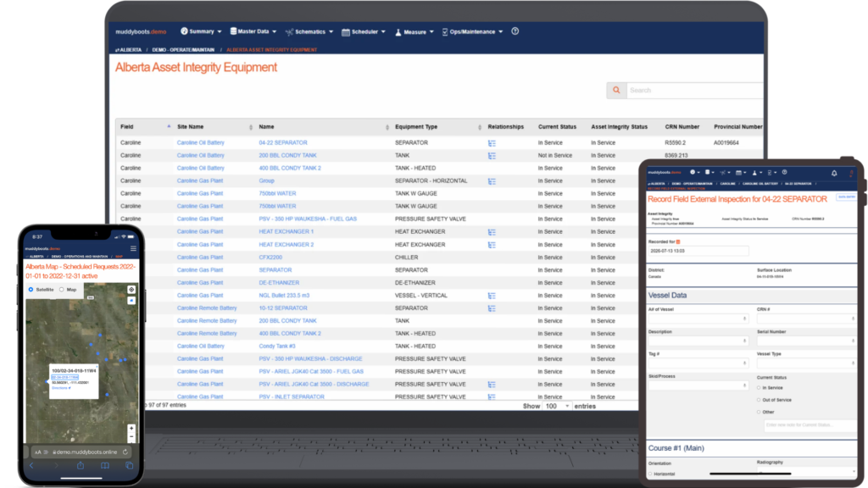This screenshot has height=488, width=868.
Task: Tap the Safari share icon on phone
Action: coord(81,466)
